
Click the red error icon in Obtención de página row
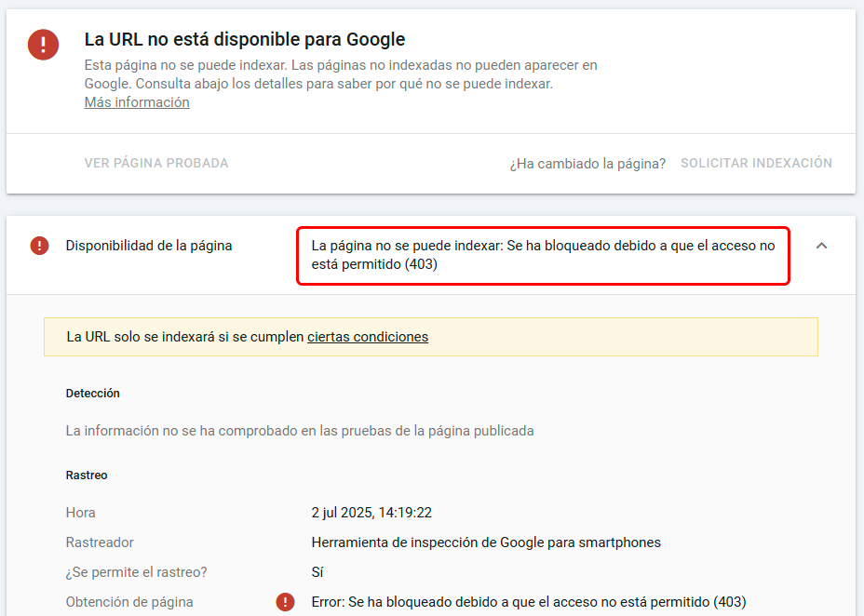click(285, 602)
